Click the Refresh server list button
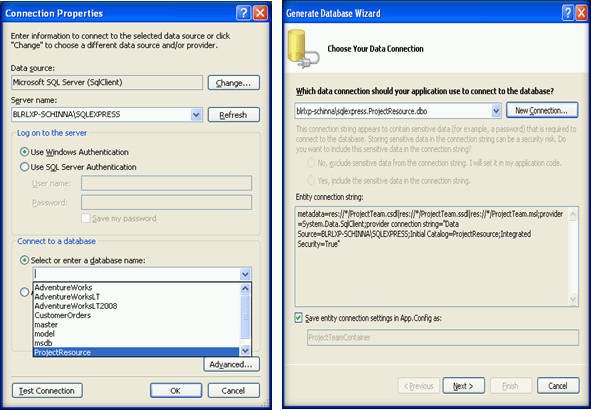Image resolution: width=591 pixels, height=410 pixels. click(234, 115)
